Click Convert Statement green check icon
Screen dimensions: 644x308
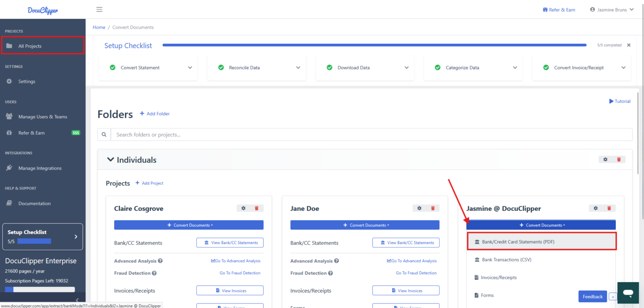pos(113,68)
